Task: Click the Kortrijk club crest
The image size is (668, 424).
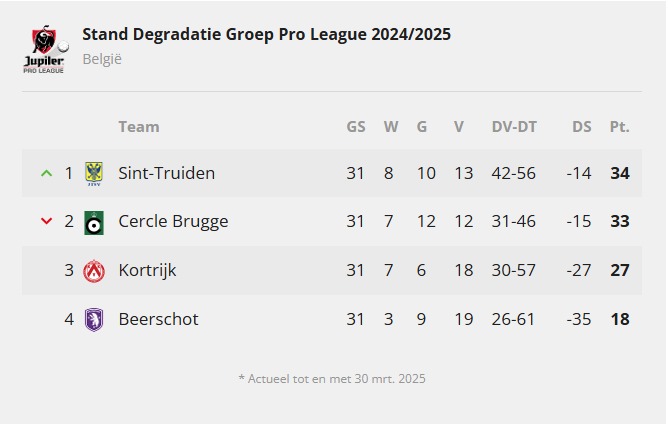Action: pos(94,270)
